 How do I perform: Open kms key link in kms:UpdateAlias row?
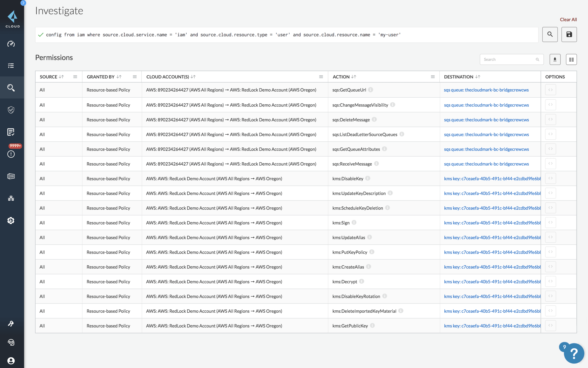pyautogui.click(x=492, y=237)
